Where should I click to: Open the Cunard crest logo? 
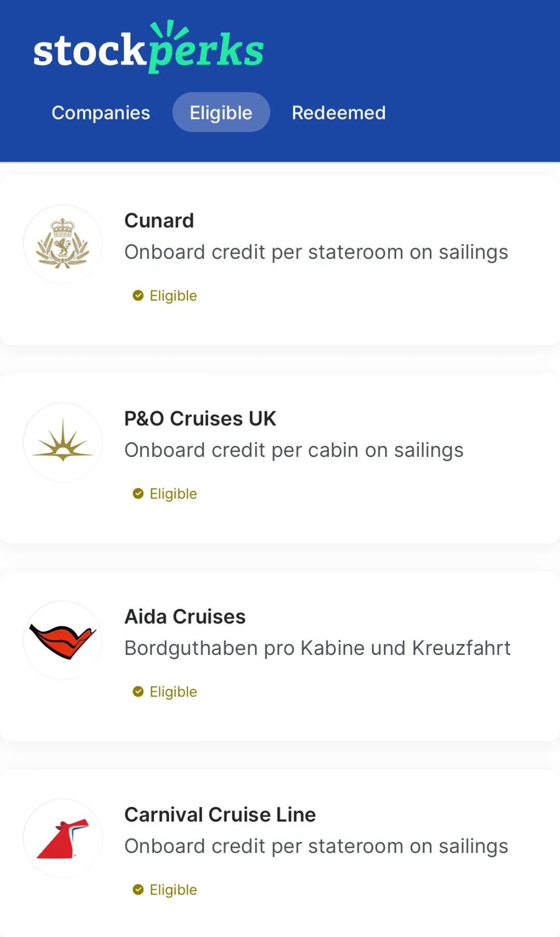(x=63, y=244)
